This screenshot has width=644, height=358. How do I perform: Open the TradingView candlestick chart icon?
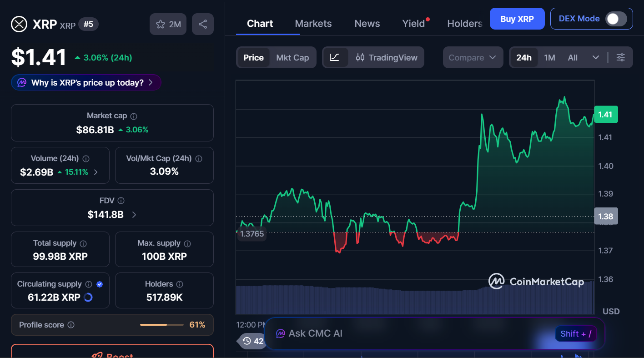pyautogui.click(x=360, y=57)
